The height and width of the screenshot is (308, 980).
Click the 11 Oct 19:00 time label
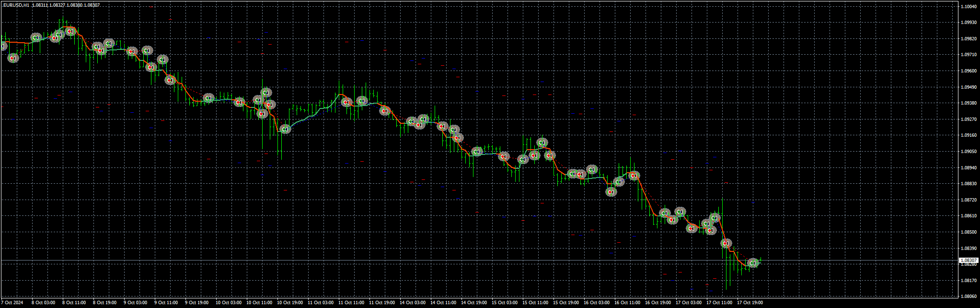pos(382,303)
